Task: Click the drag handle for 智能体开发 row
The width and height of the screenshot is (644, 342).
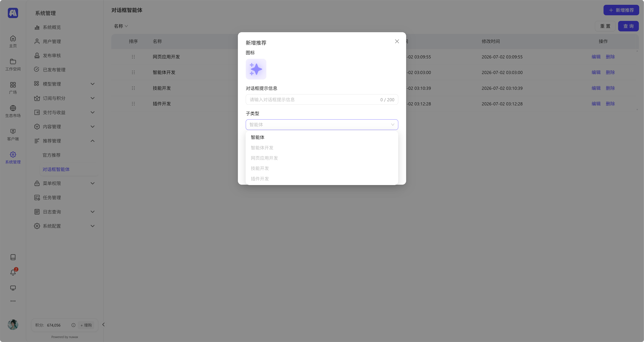Action: 133,72
